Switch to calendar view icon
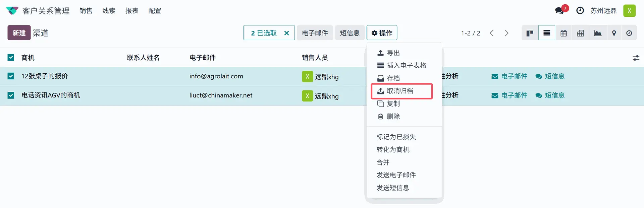 click(564, 33)
